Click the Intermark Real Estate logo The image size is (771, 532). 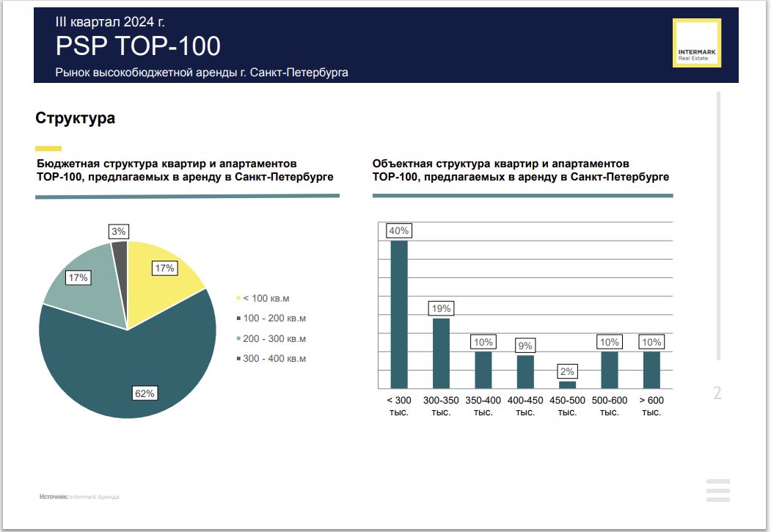point(696,43)
